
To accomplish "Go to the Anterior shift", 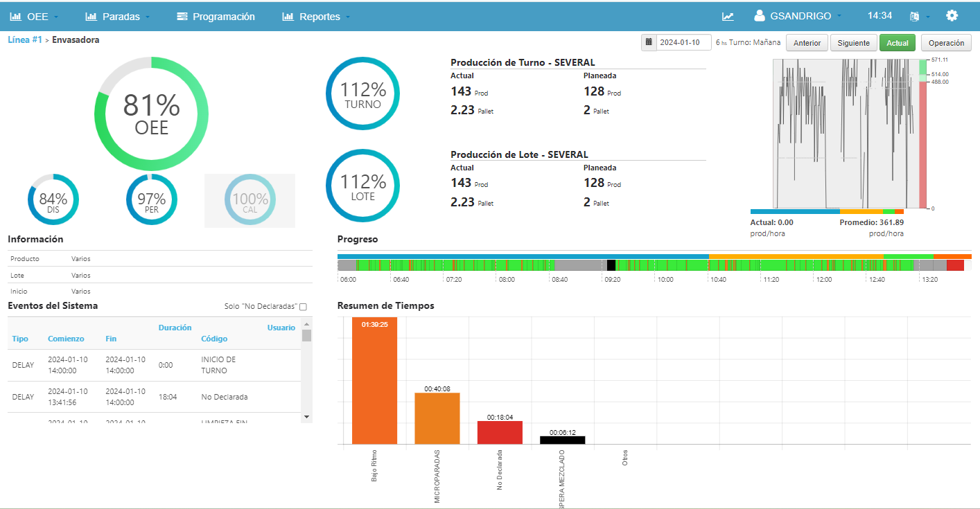I will pyautogui.click(x=807, y=43).
